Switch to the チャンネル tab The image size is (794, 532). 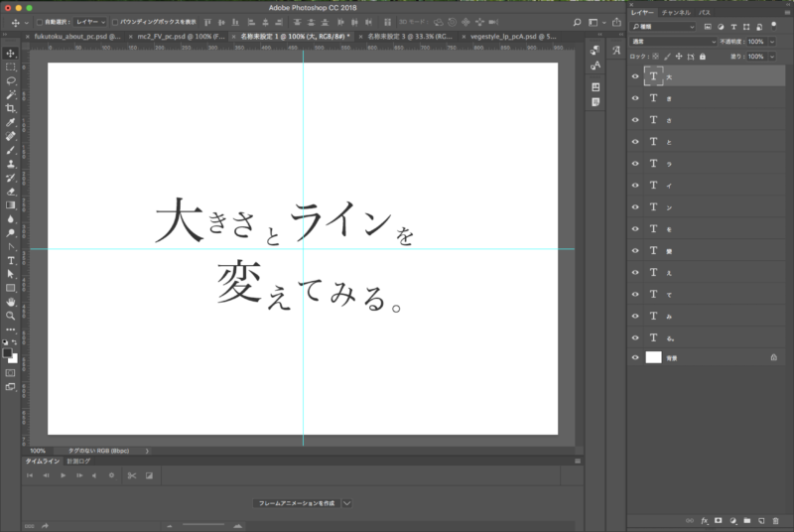point(676,12)
